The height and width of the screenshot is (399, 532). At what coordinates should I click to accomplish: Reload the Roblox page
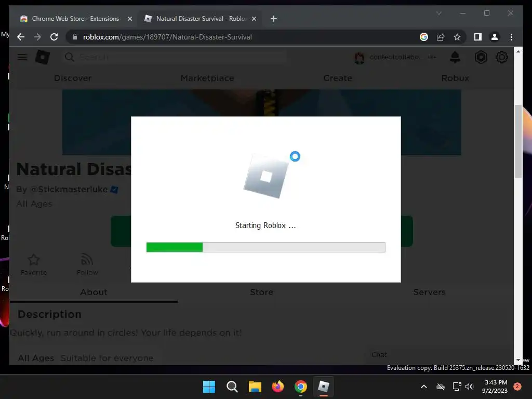pos(54,37)
